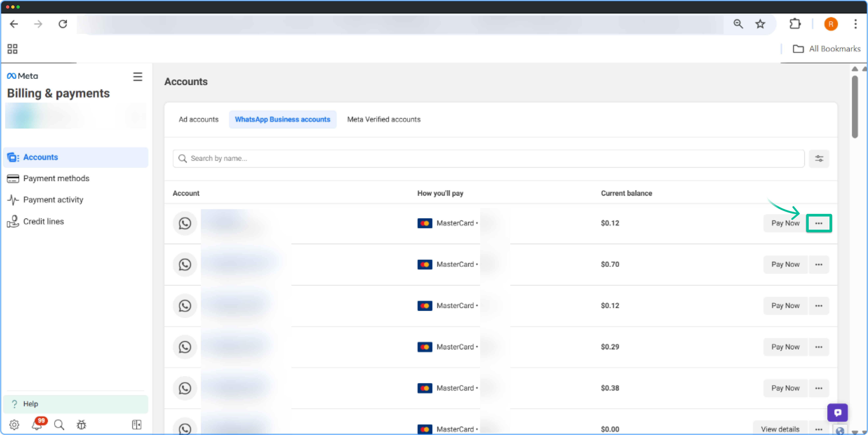Open three-dot menu for the $0.38 account
Screen dimensions: 868x435
coord(818,388)
